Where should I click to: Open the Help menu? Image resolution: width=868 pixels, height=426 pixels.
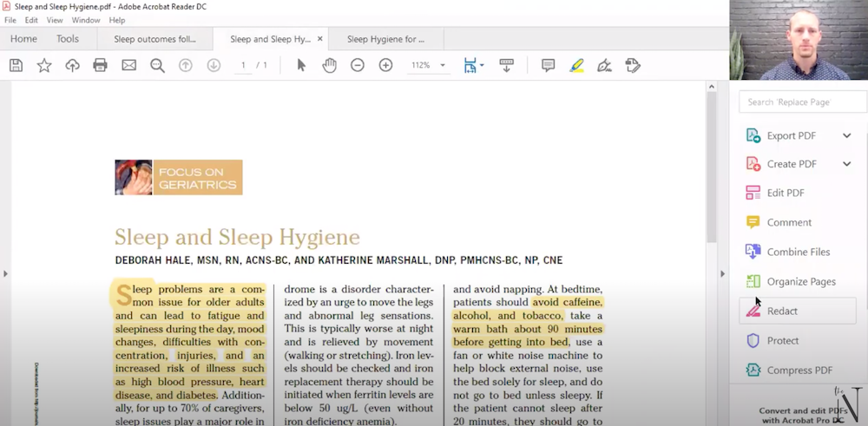(x=117, y=20)
